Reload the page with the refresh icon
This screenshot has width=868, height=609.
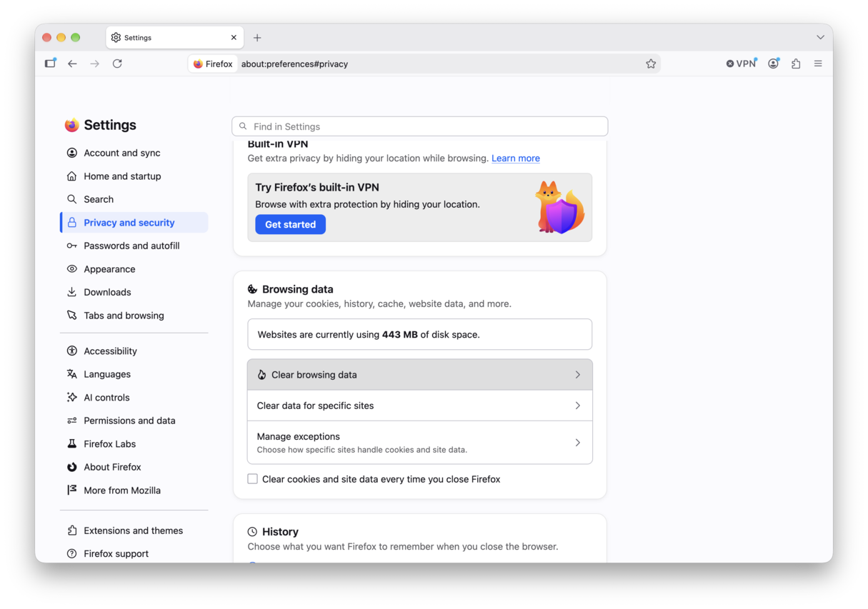(x=117, y=64)
